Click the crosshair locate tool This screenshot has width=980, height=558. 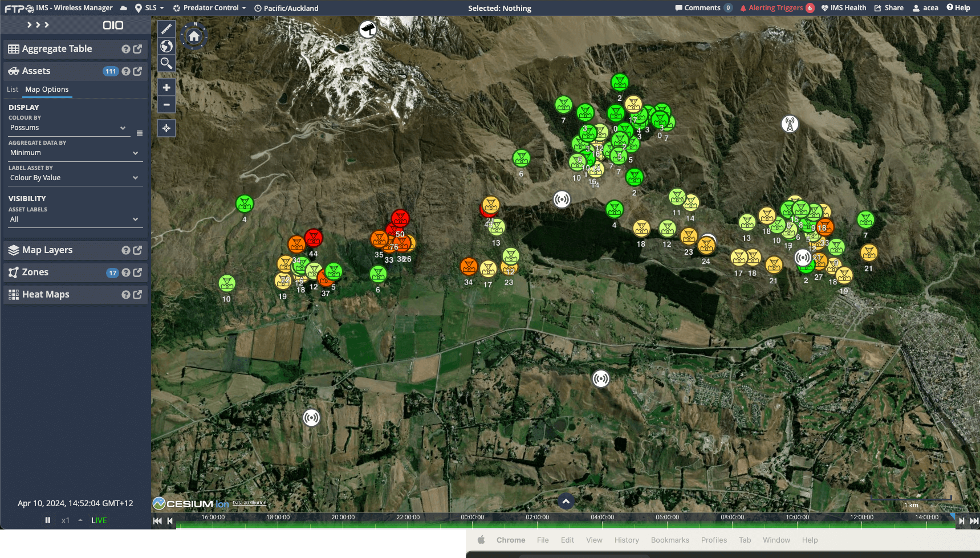(x=166, y=128)
